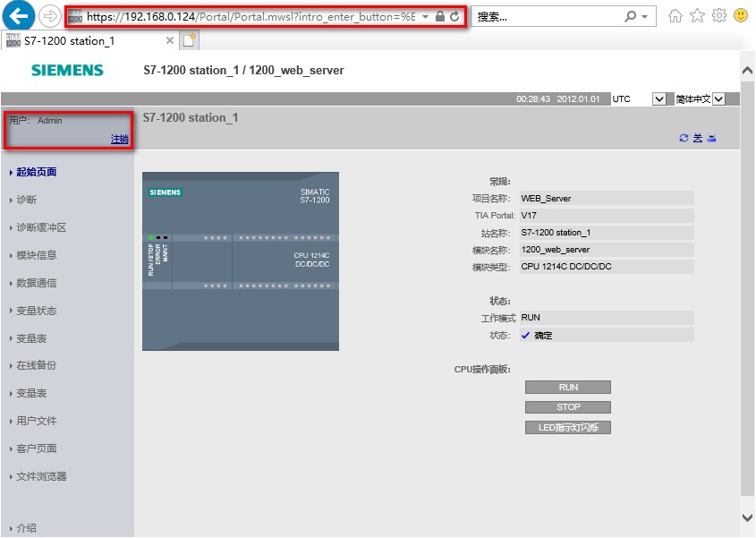Click the smiley feedback icon

(741, 15)
